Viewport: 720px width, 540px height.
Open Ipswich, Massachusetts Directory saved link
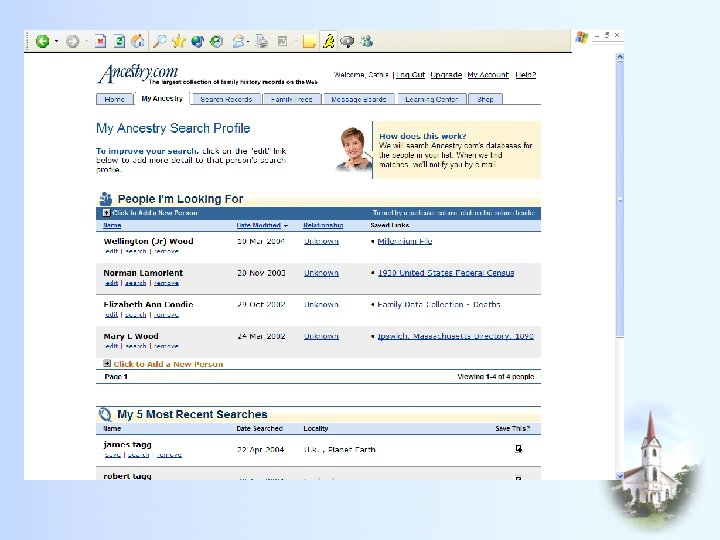tap(456, 336)
